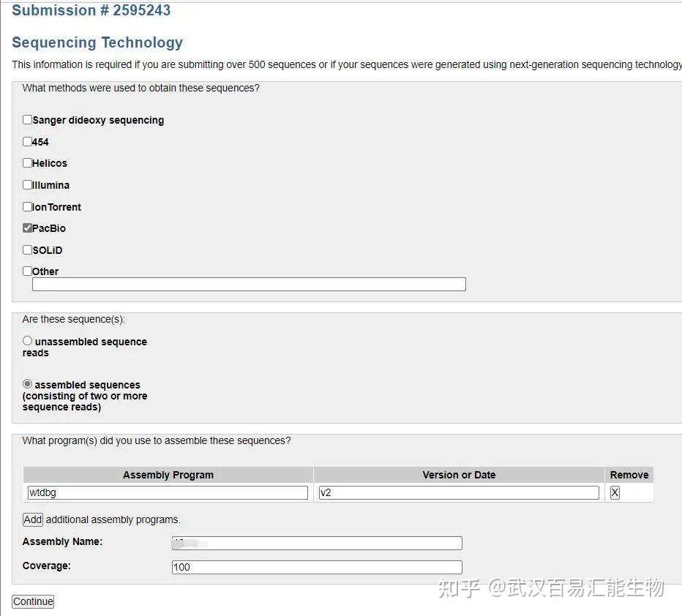This screenshot has height=616, width=682.
Task: Enable the 454 sequencing checkbox
Action: click(28, 142)
